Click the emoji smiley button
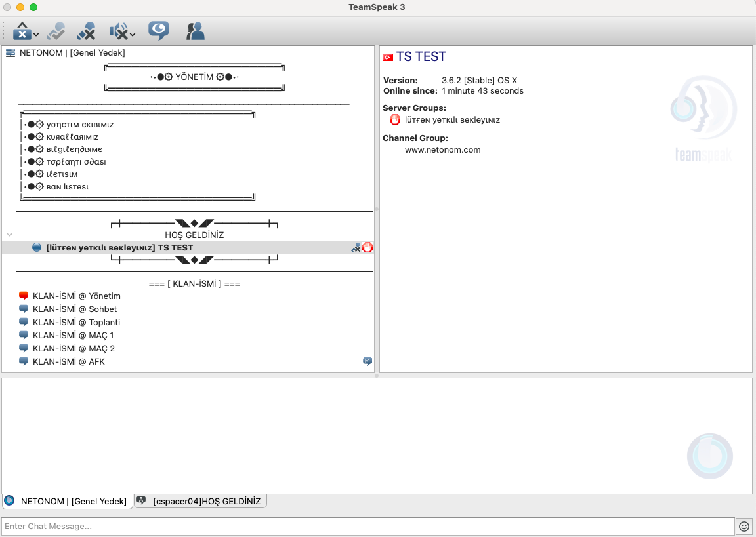The image size is (756, 537). (744, 526)
